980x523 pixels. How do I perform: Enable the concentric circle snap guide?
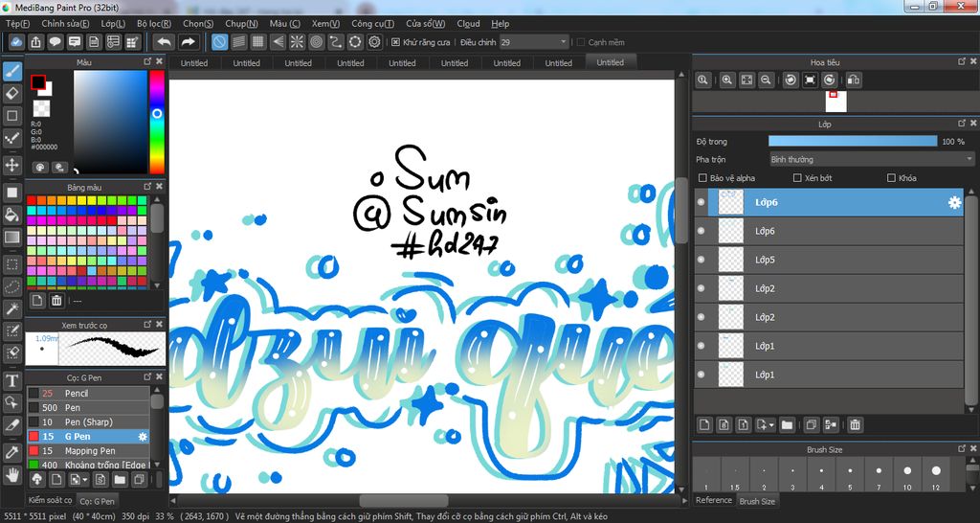click(x=316, y=42)
